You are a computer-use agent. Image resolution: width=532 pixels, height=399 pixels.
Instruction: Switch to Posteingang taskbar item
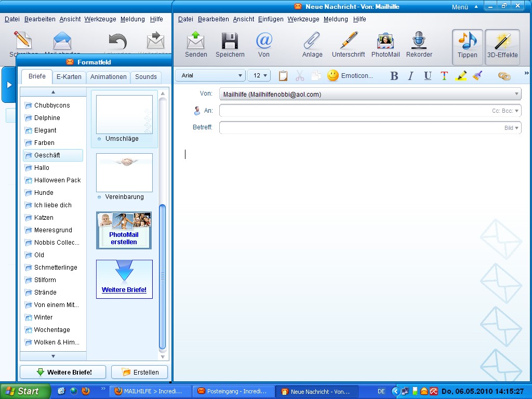click(232, 391)
